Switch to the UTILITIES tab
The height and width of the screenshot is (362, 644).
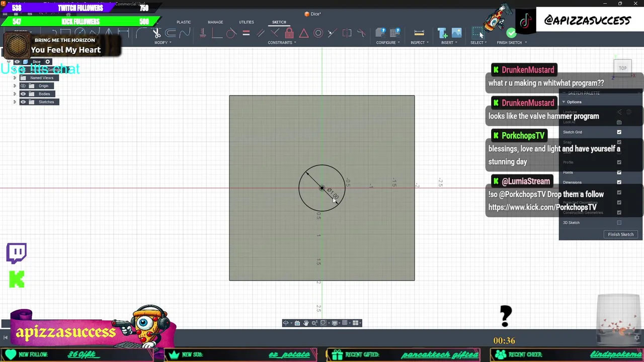[x=247, y=22]
